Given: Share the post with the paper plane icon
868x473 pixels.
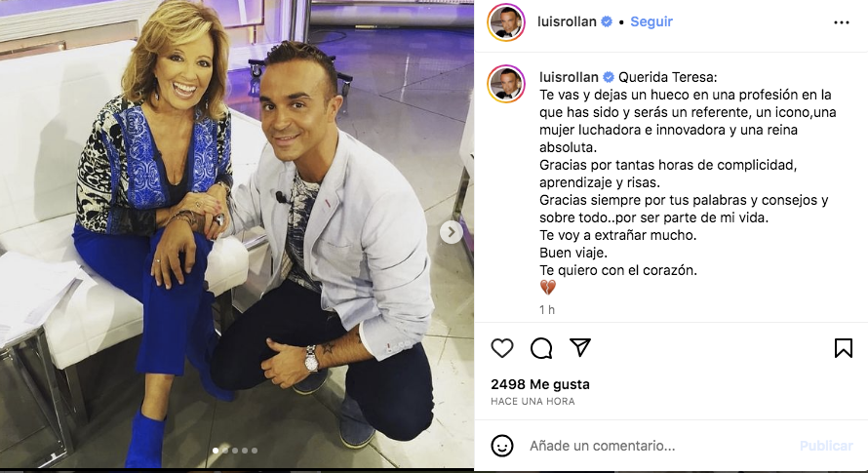Looking at the screenshot, I should point(580,347).
